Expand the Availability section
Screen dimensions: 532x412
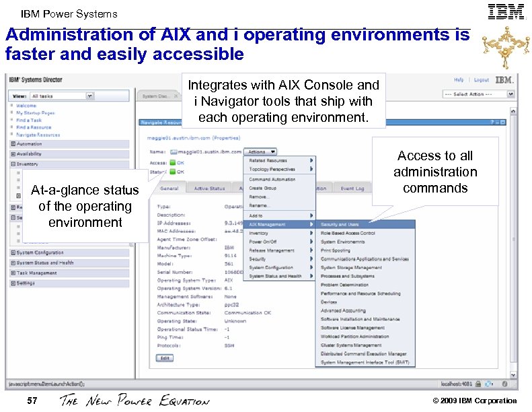(13, 154)
